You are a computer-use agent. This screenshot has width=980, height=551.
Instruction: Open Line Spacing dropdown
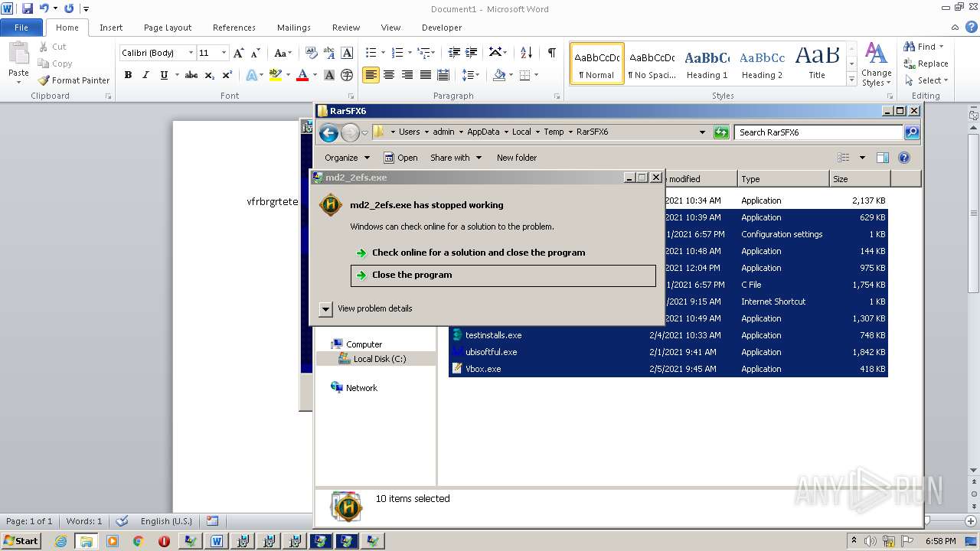pos(472,75)
